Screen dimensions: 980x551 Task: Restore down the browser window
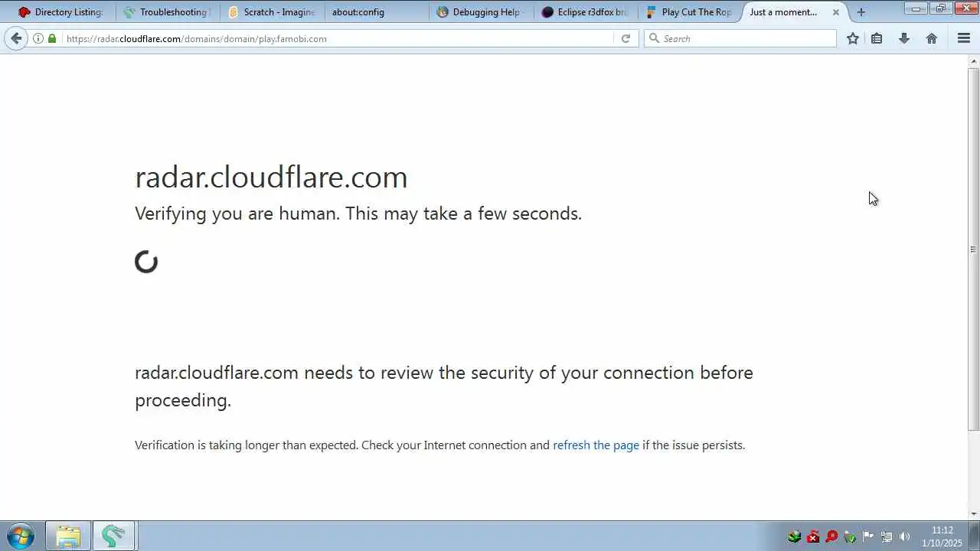(x=940, y=8)
